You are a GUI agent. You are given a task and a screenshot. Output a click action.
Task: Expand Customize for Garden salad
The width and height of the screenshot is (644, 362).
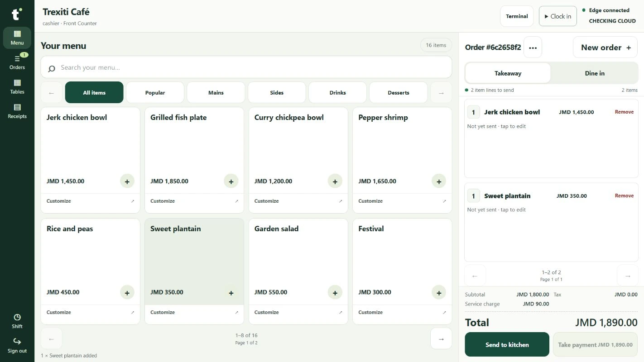298,312
